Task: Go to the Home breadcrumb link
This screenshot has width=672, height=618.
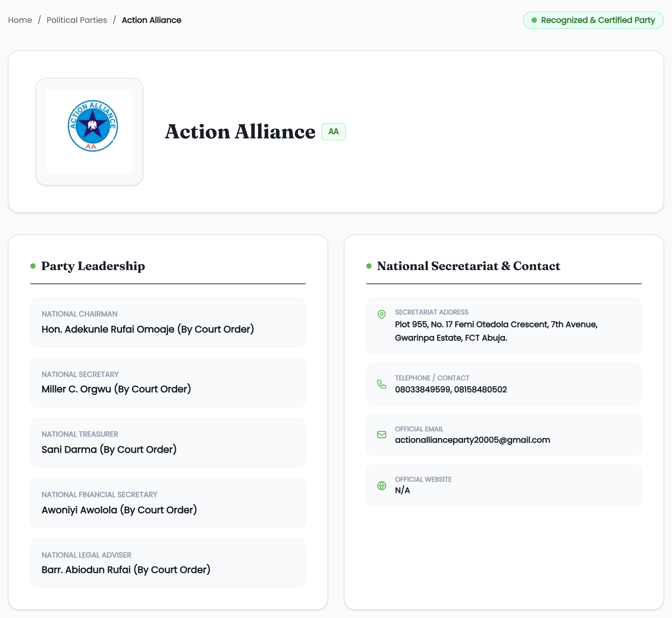Action: pos(20,20)
